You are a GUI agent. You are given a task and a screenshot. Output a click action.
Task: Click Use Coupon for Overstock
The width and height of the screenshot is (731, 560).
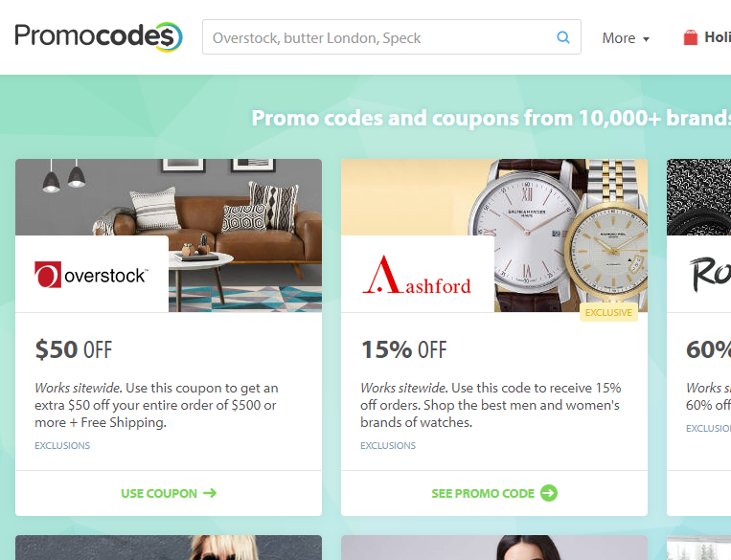pos(169,493)
